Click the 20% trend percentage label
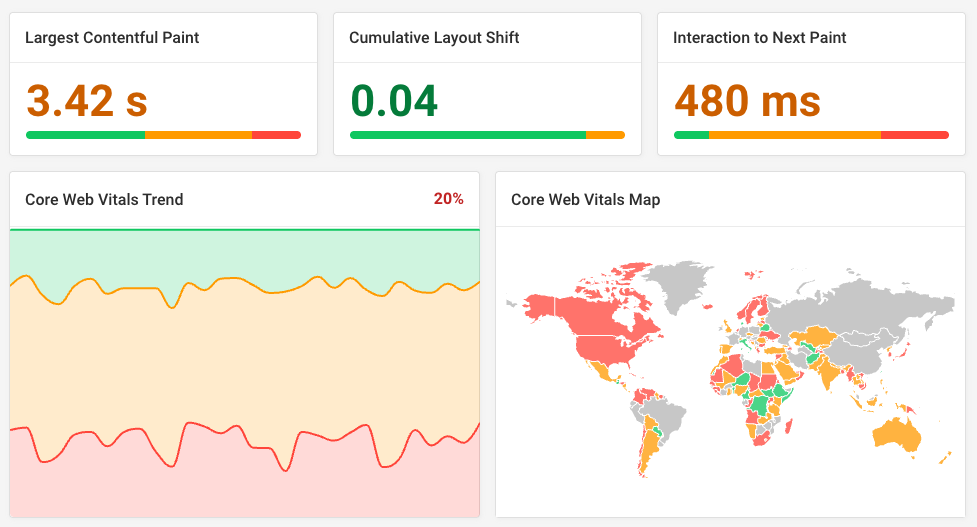The height and width of the screenshot is (527, 977). [x=448, y=199]
